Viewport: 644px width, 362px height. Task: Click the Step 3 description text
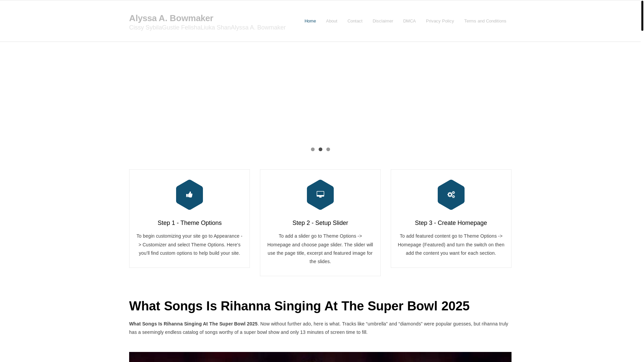tap(451, 245)
